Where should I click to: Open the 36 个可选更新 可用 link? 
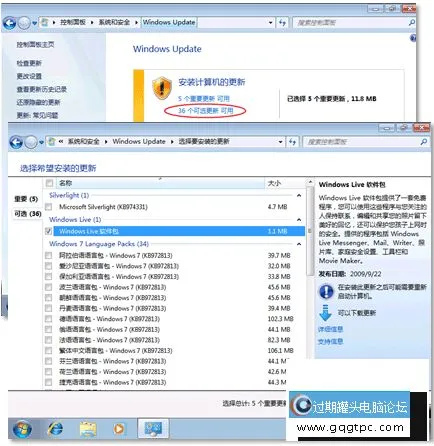point(205,111)
